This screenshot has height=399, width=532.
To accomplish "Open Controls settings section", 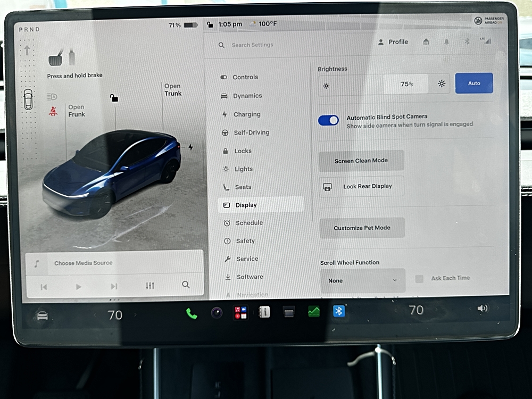I will 239,77.
